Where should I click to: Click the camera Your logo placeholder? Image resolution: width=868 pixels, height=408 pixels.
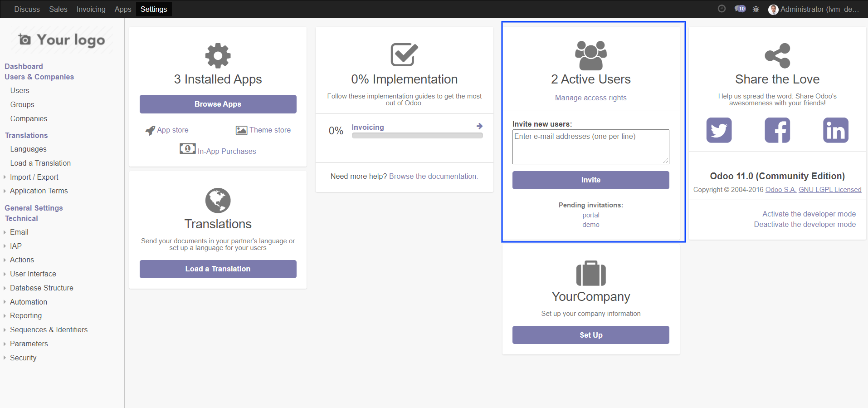click(x=62, y=40)
